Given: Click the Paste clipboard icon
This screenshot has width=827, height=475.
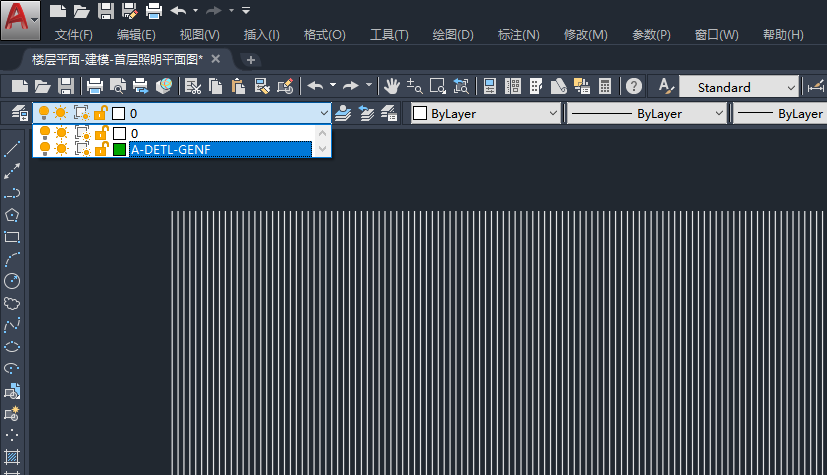Looking at the screenshot, I should pos(238,86).
